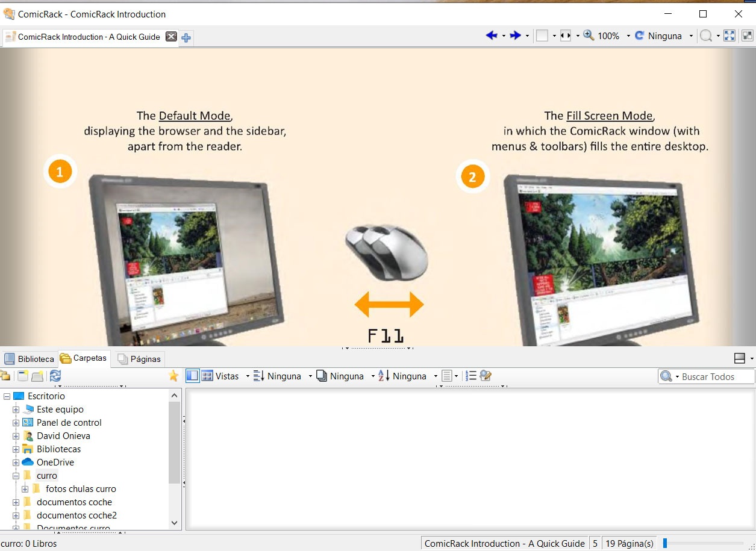Click the folder tree scroll down arrow
This screenshot has width=756, height=551.
click(175, 523)
